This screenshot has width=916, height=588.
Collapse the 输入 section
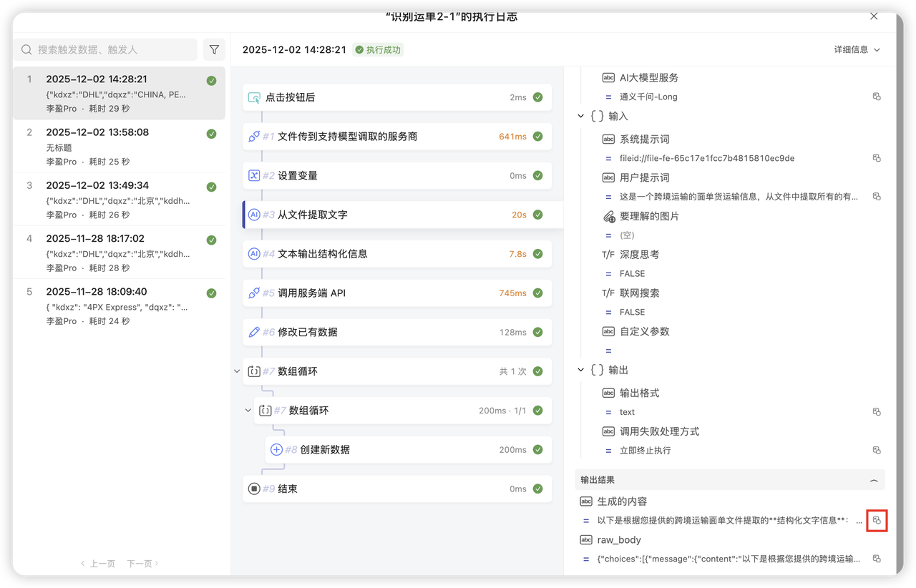[581, 116]
